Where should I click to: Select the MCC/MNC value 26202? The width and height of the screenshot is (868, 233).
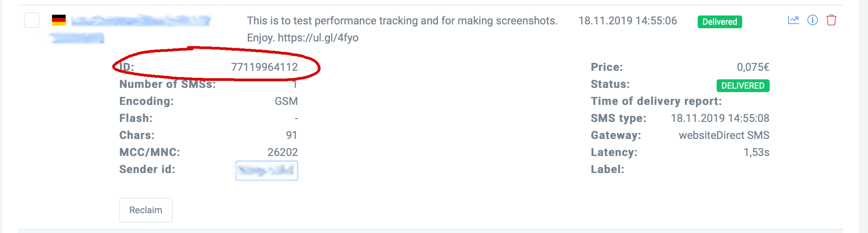[x=283, y=152]
